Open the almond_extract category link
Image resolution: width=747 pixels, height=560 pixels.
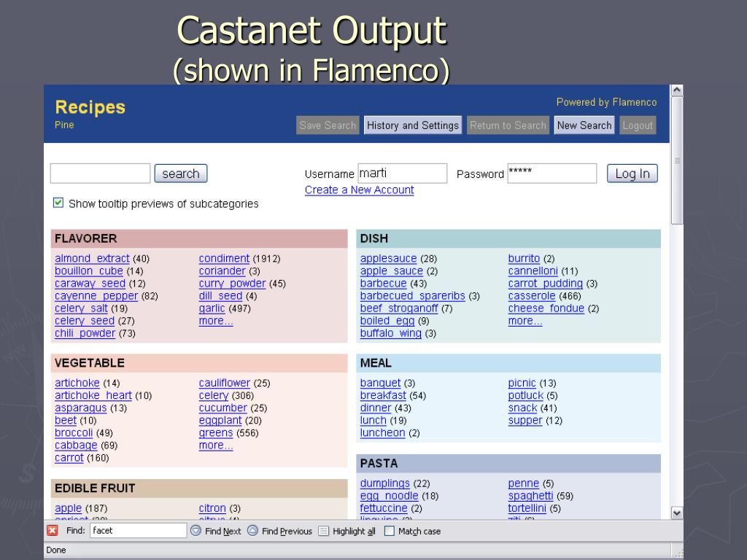(x=92, y=259)
